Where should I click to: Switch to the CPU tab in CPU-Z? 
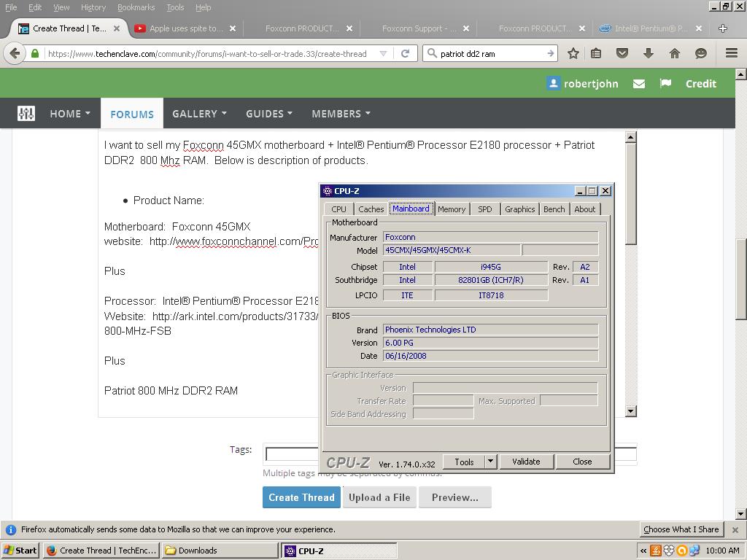pos(338,209)
